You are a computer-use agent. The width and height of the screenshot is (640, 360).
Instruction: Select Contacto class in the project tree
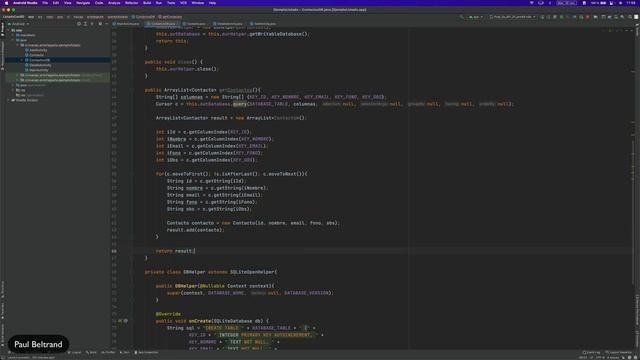tap(36, 55)
